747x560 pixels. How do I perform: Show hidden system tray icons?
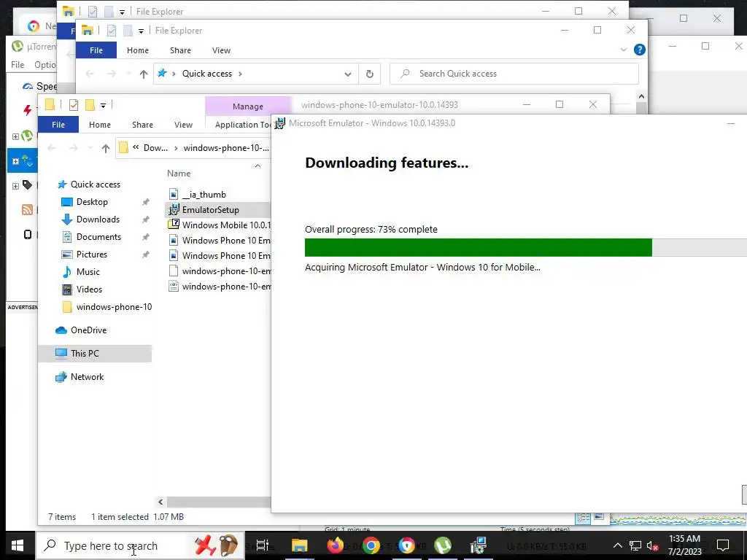[x=617, y=545]
